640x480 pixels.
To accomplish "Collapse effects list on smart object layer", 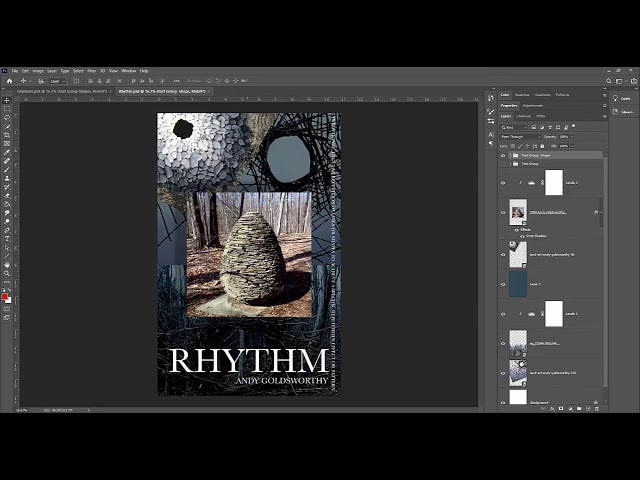I will point(601,212).
